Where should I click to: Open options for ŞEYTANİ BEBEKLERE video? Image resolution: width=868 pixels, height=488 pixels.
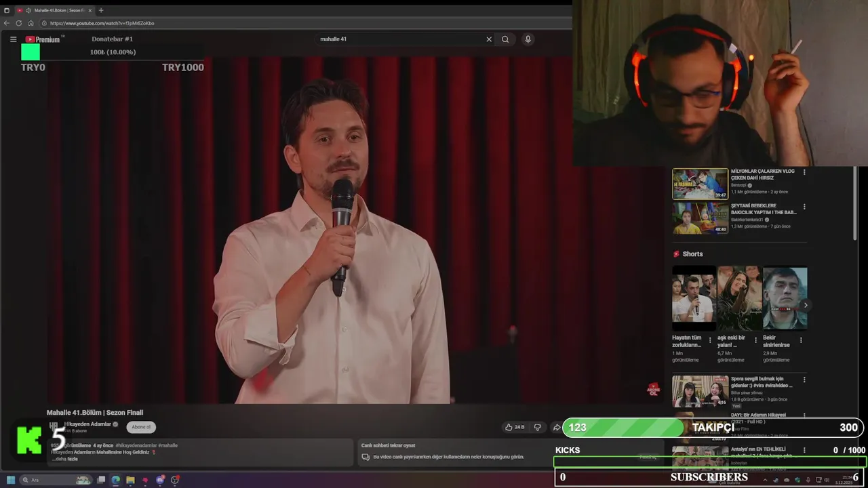[804, 206]
